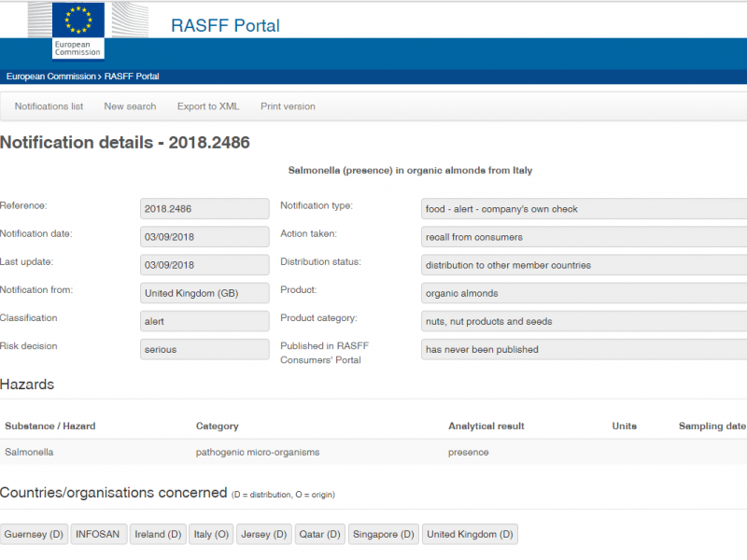Start a New search
Image resolution: width=747 pixels, height=560 pixels.
(x=130, y=106)
